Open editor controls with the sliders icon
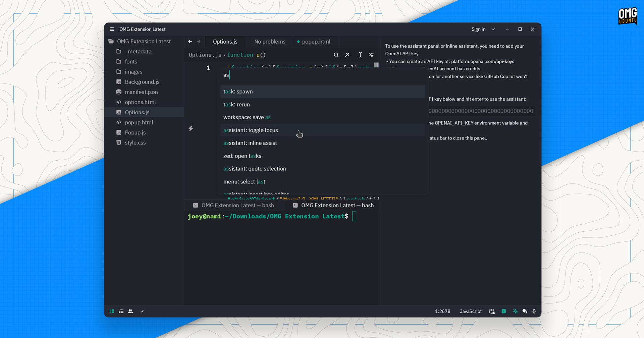 pyautogui.click(x=371, y=55)
